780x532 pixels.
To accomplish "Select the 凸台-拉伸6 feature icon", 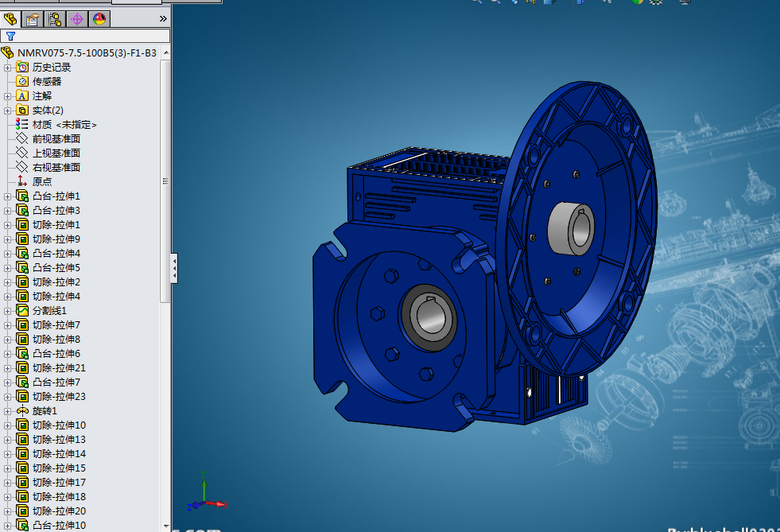I will pos(22,353).
